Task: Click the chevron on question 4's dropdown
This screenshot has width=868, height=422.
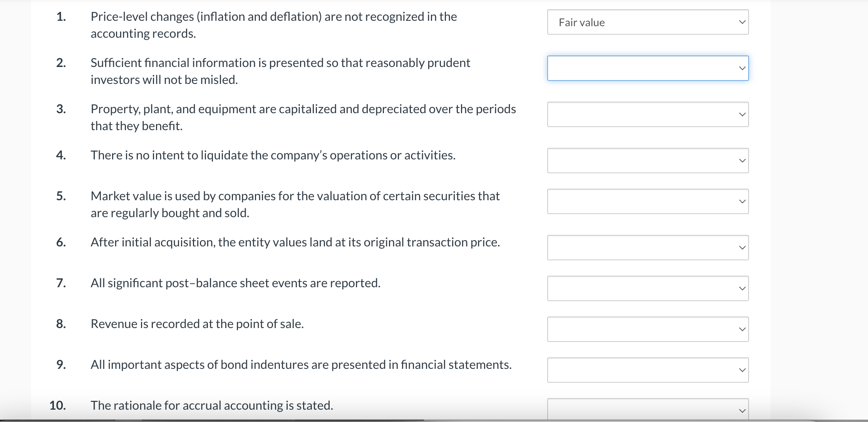Action: (741, 160)
